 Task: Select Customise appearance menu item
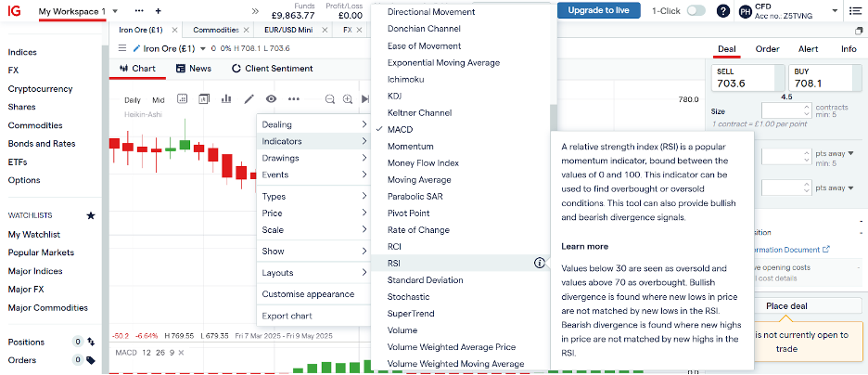(x=313, y=294)
